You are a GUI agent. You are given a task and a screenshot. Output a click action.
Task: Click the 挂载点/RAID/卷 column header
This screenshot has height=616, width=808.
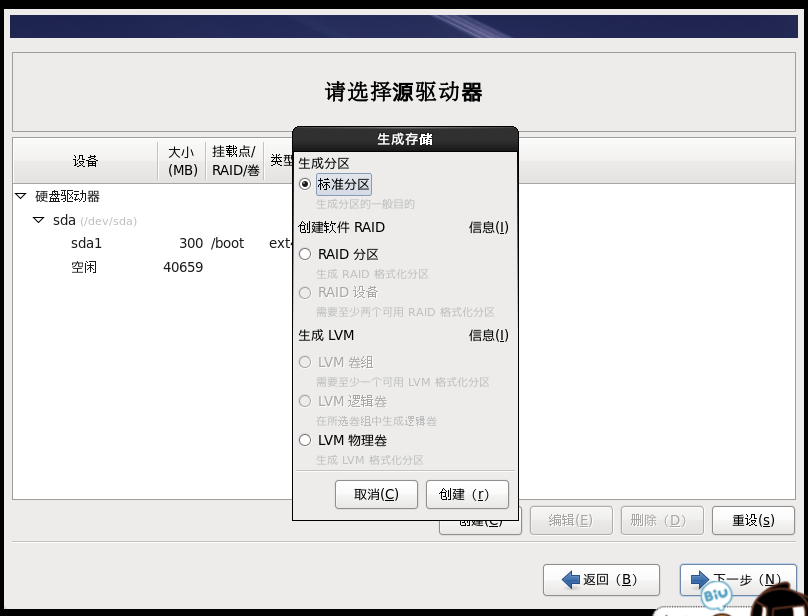[234, 161]
